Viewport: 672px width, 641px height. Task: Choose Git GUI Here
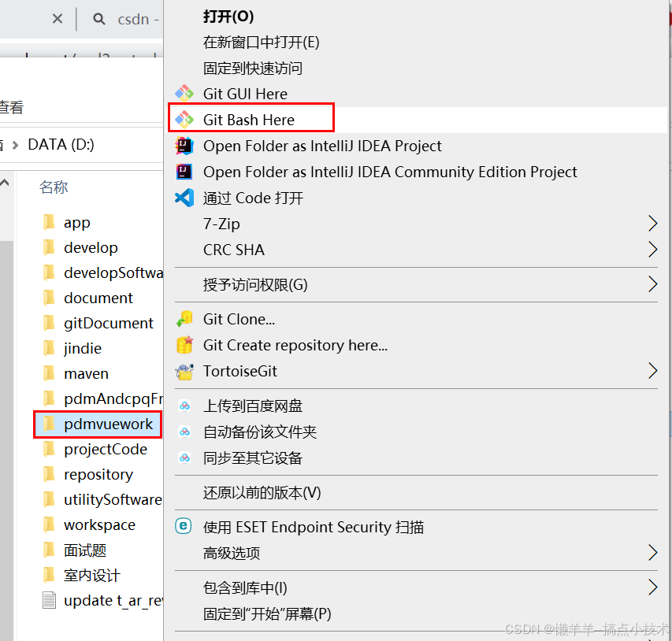245,94
